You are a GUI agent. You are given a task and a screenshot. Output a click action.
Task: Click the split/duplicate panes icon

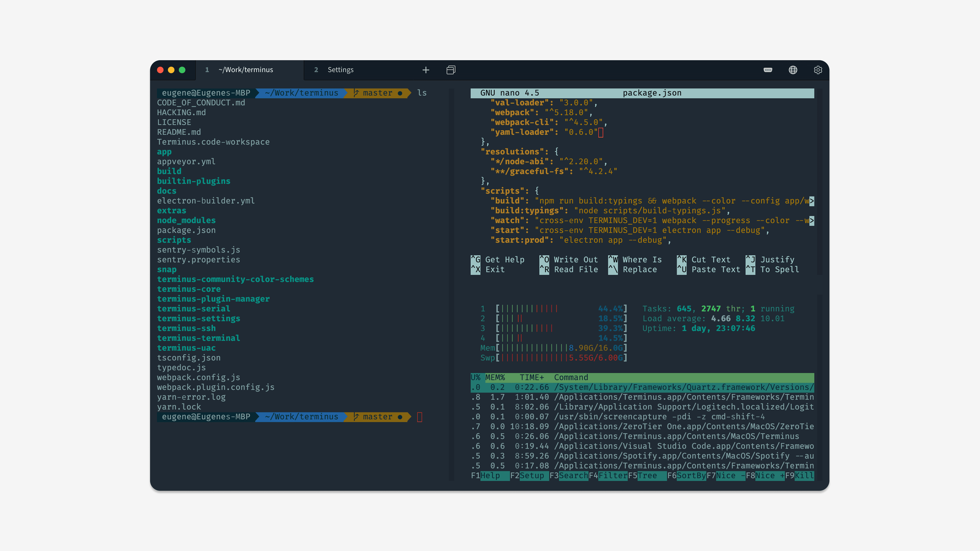pos(451,70)
